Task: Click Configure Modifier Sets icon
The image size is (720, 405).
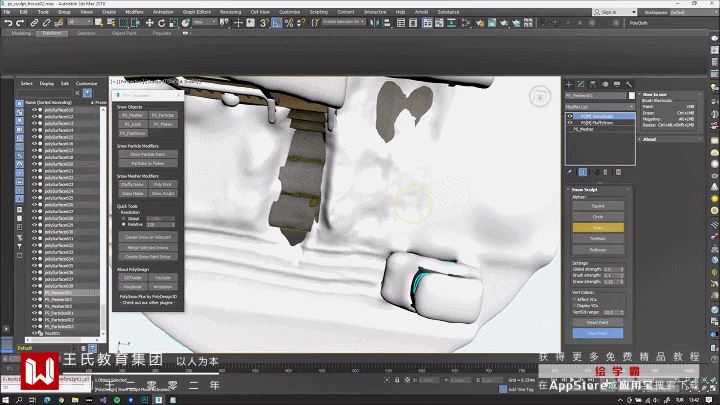Action: tap(619, 172)
